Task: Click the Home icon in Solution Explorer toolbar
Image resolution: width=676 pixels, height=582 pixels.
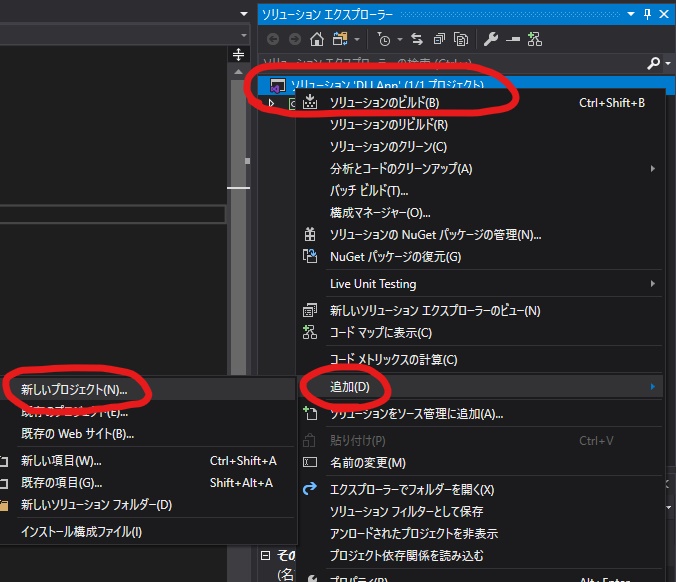Action: pyautogui.click(x=317, y=40)
